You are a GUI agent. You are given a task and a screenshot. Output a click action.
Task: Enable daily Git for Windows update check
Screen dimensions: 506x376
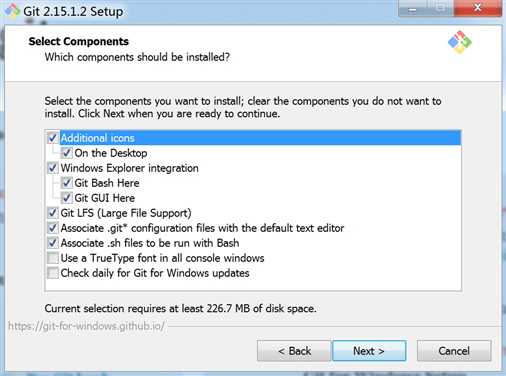pos(53,273)
